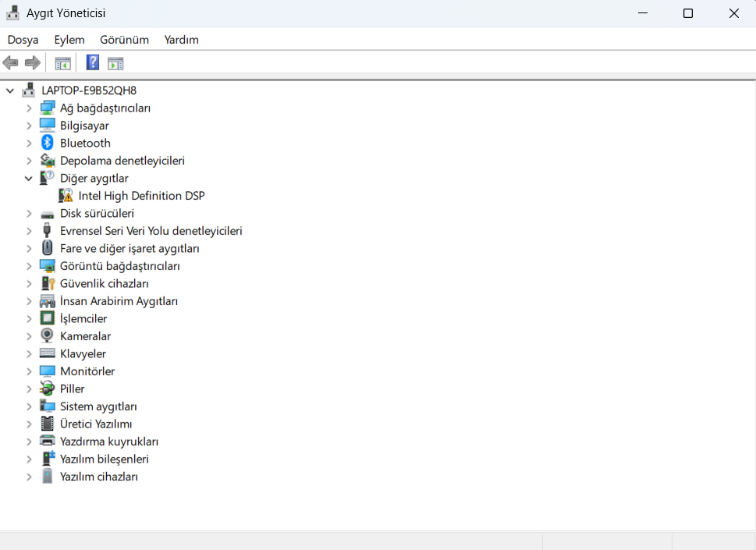Minimize the Aygıt Yöneticisi window
756x550 pixels.
tap(643, 13)
